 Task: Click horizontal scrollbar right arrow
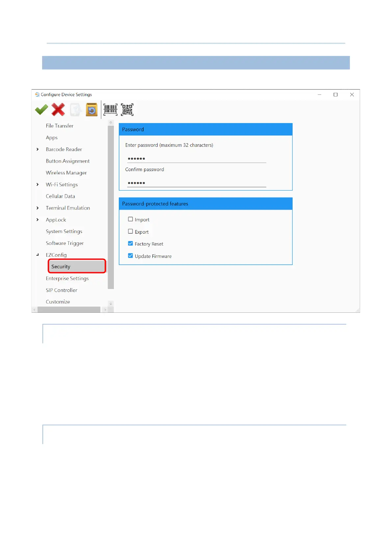pyautogui.click(x=105, y=310)
